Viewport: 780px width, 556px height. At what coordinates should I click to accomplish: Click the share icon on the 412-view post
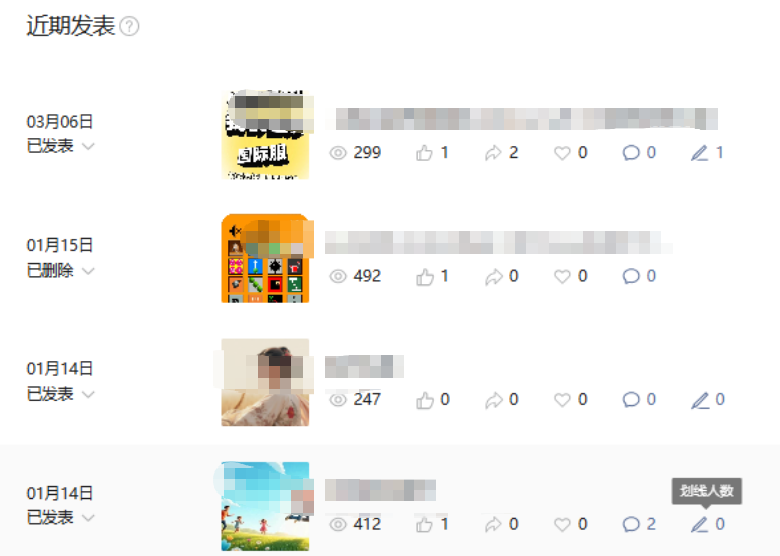493,524
